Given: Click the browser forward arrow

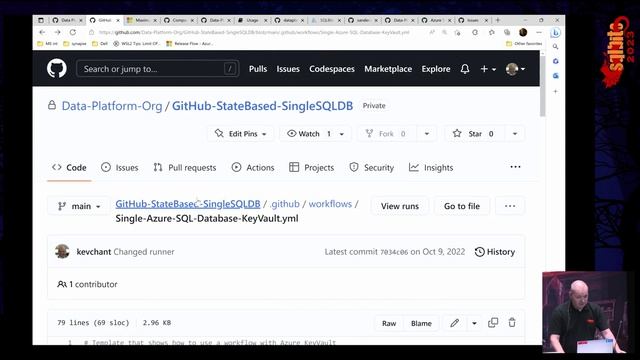Looking at the screenshot, I should (58, 32).
